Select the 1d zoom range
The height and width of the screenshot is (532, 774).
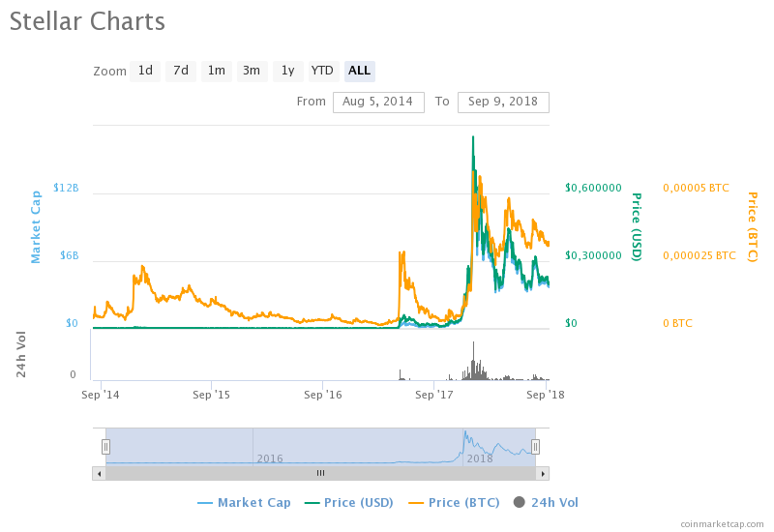point(145,71)
